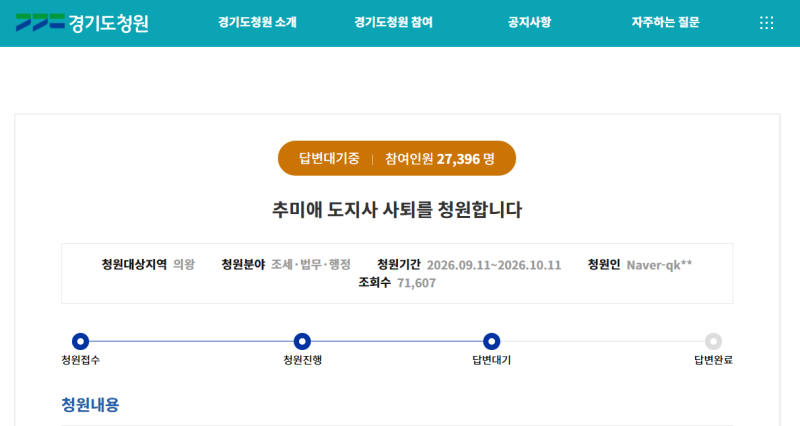800x426 pixels.
Task: Go to the 공지사항 menu
Action: point(530,22)
